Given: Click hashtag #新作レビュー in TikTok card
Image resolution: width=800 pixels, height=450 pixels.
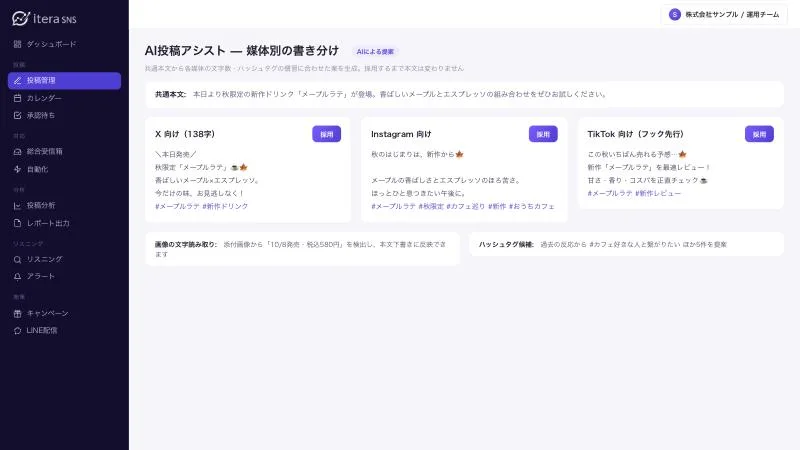Looking at the screenshot, I should (658, 193).
